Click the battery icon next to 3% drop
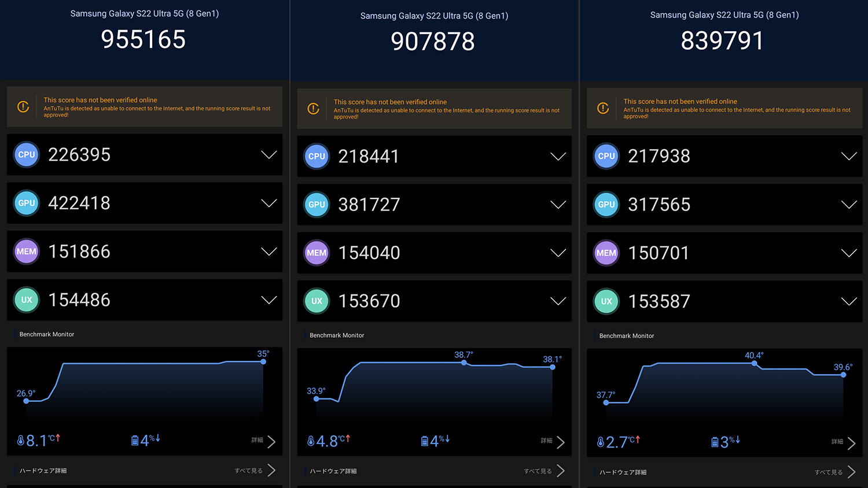 (x=715, y=443)
